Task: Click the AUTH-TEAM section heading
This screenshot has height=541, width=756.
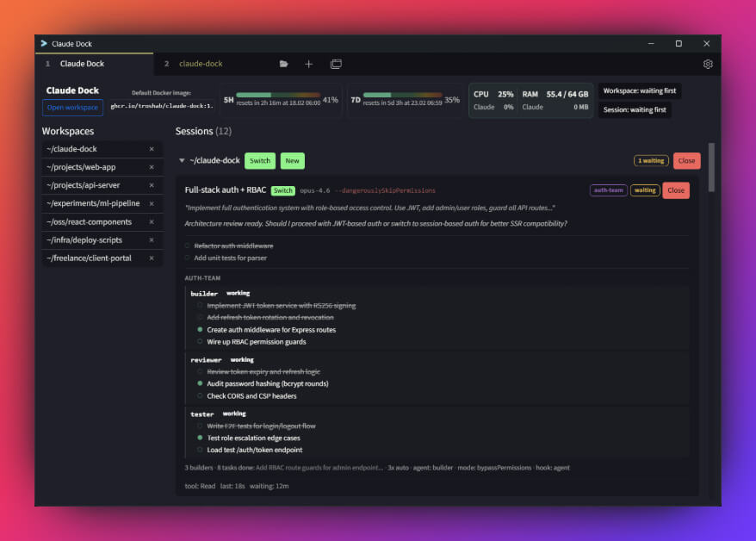Action: pos(202,278)
